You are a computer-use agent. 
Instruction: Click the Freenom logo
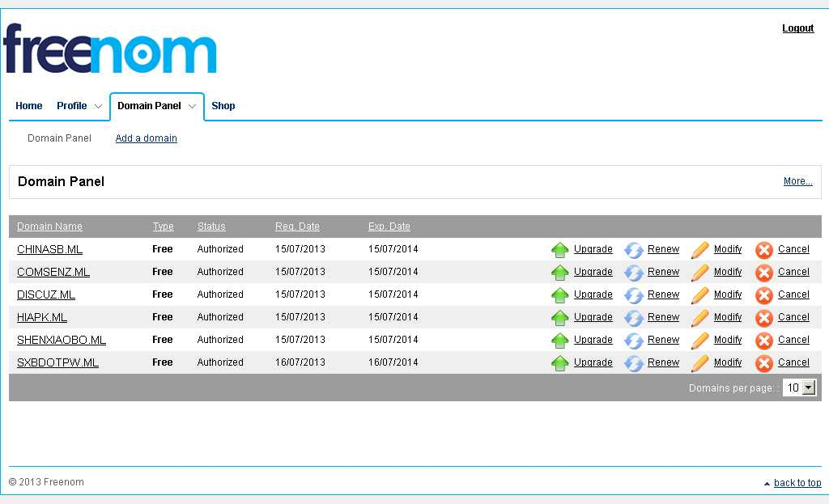(x=110, y=49)
